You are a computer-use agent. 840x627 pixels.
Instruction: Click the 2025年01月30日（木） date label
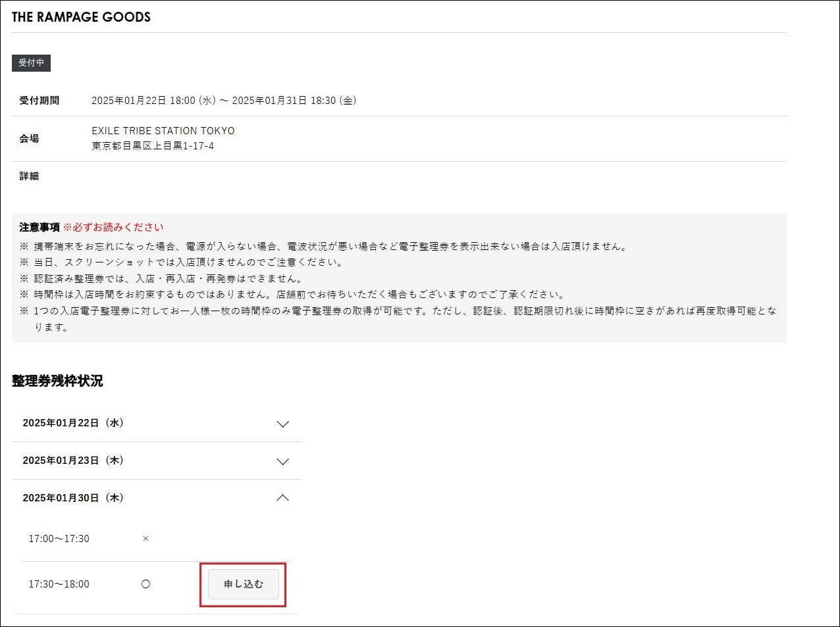[x=73, y=498]
